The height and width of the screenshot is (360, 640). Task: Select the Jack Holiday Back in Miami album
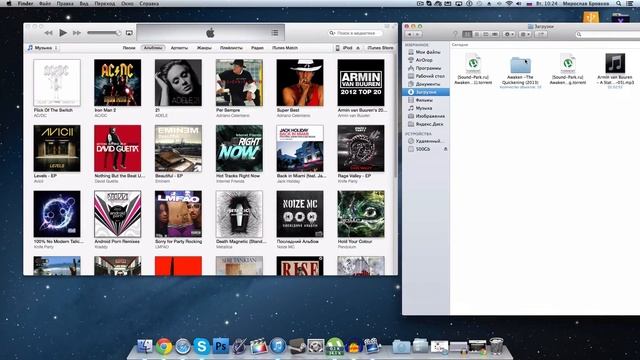(x=300, y=148)
